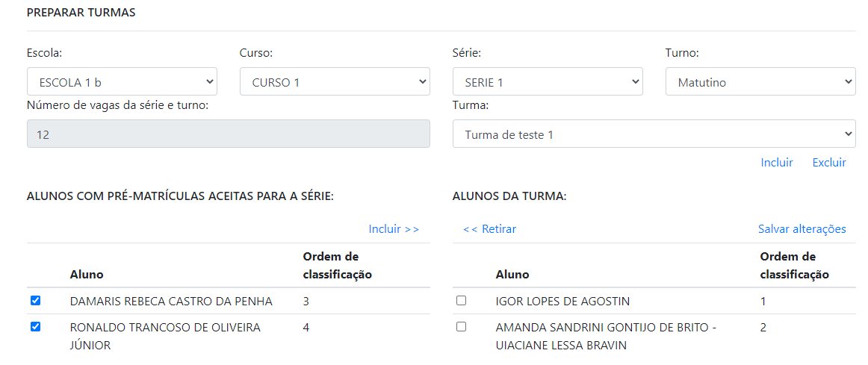Expand the Curso selector
The height and width of the screenshot is (365, 868).
pos(335,82)
